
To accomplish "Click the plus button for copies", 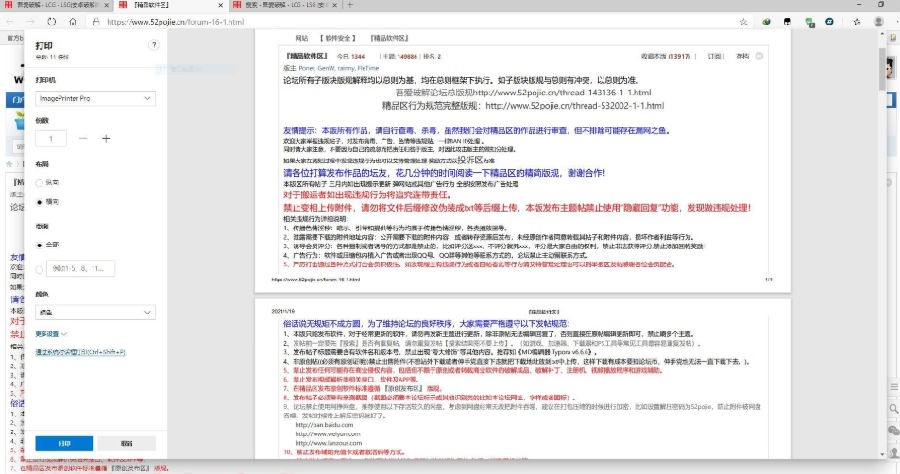I will tap(106, 138).
